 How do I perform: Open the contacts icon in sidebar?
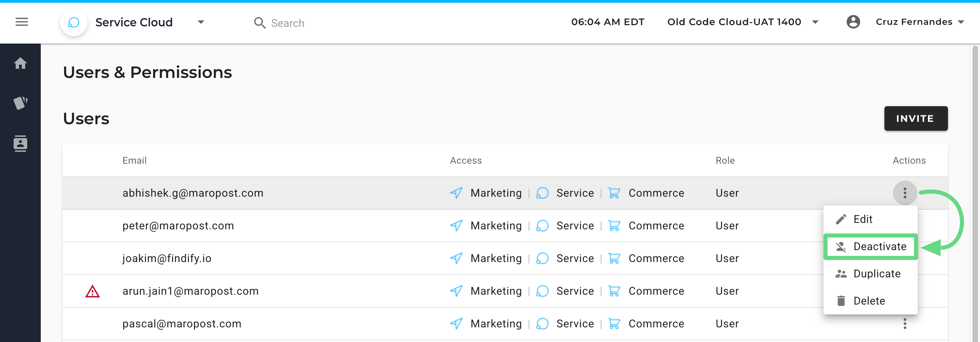point(20,143)
